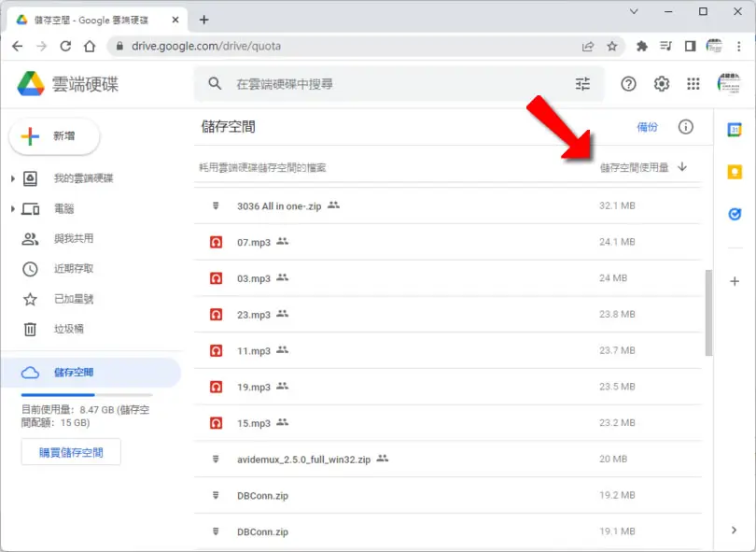Open the Chrome extensions puzzle icon
This screenshot has height=552, width=756.
642,47
